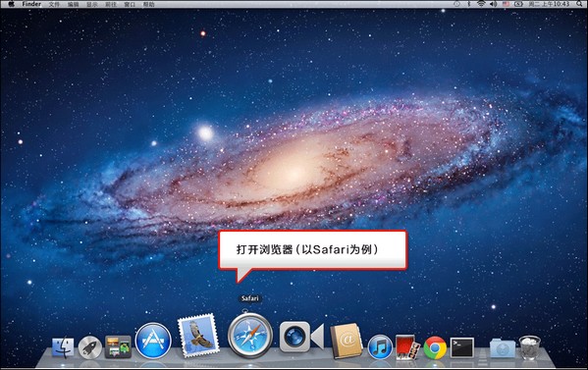Open the Apple menu

11,4
